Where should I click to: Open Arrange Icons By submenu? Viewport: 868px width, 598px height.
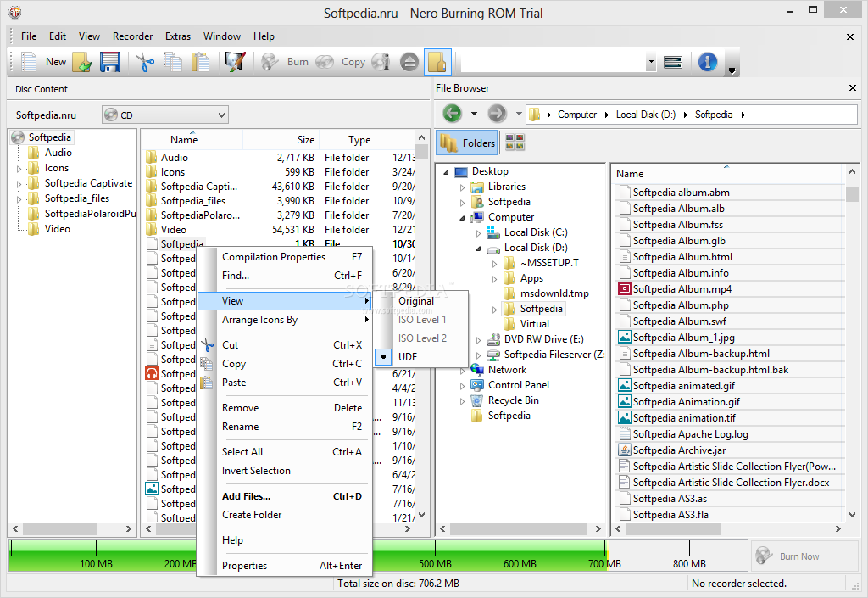tap(285, 320)
